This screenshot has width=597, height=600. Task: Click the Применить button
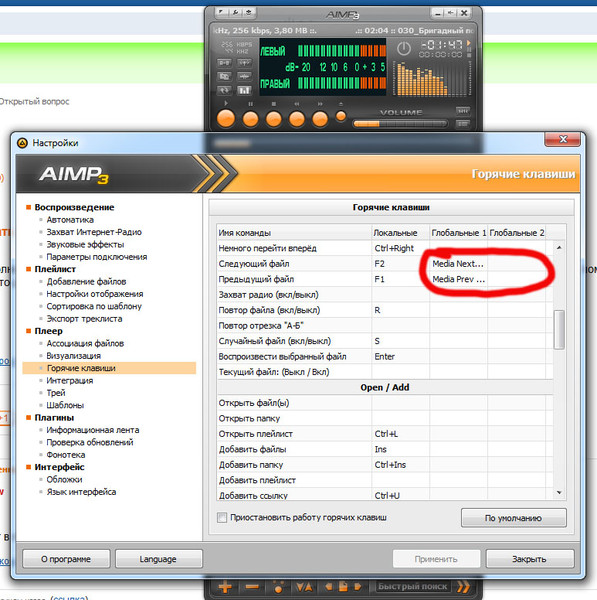(436, 559)
